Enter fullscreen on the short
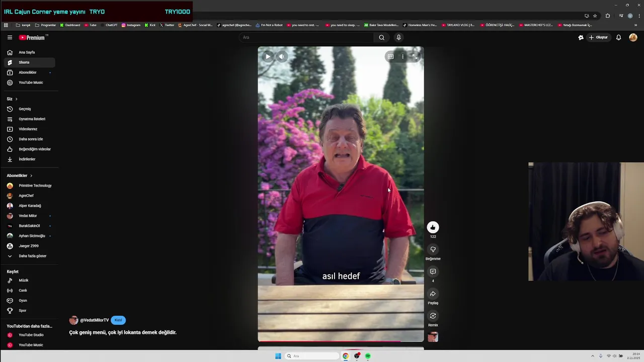644x362 pixels. point(415,56)
